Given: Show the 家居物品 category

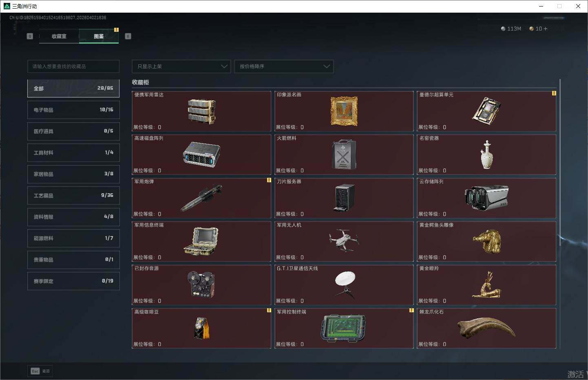Looking at the screenshot, I should [x=73, y=174].
